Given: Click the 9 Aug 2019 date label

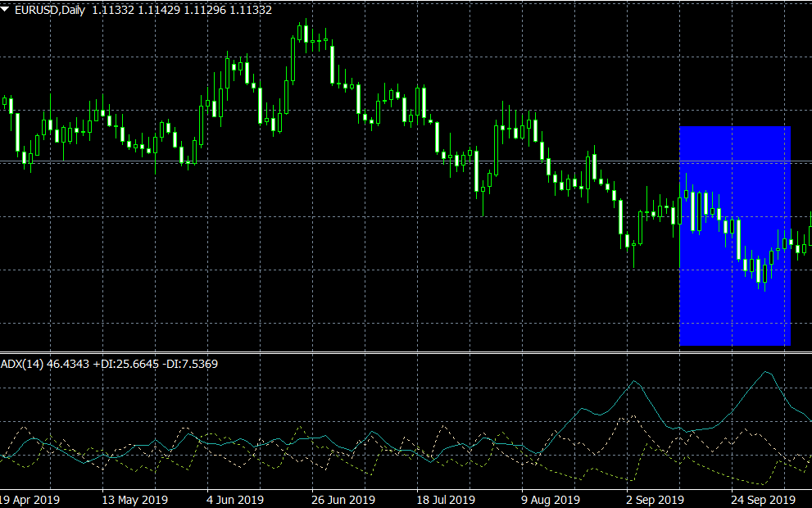Looking at the screenshot, I should coord(549,499).
